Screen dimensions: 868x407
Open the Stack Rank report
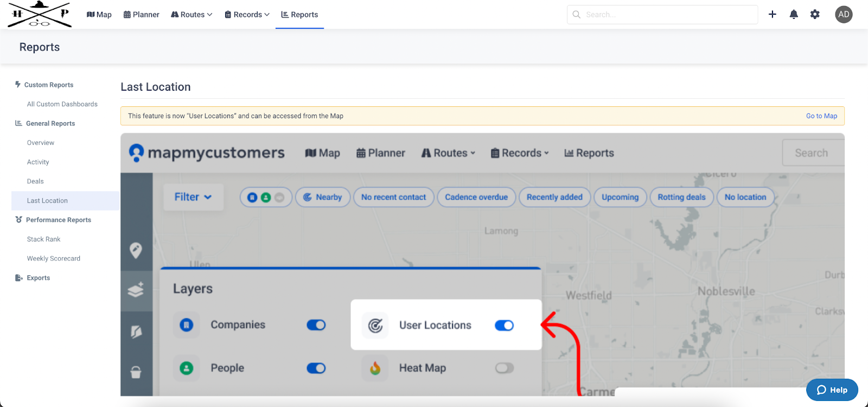pyautogui.click(x=44, y=239)
